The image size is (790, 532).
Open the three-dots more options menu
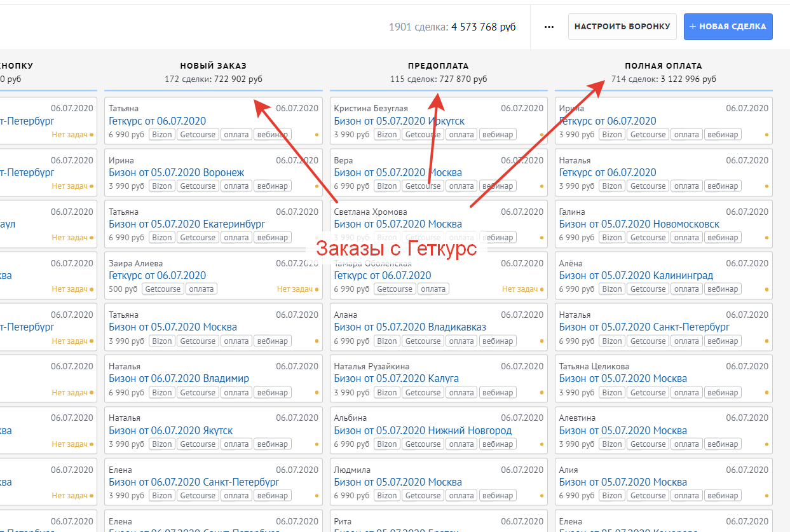click(549, 27)
